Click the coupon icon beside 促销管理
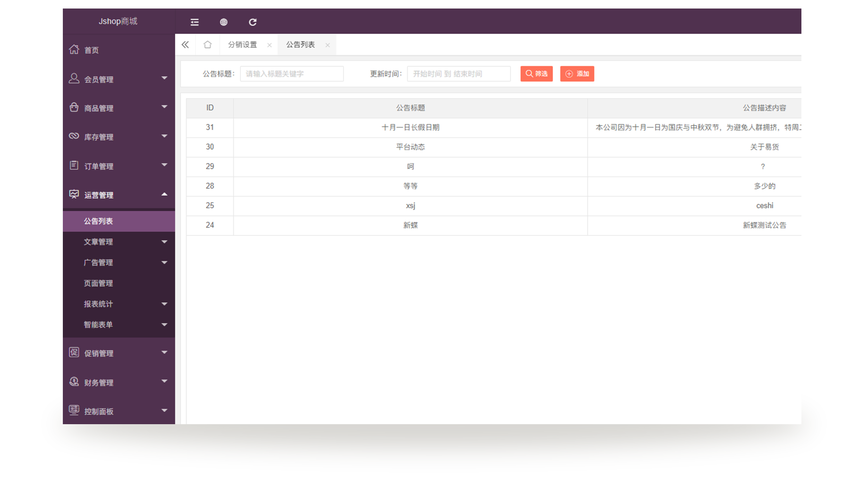The image size is (868, 486). coord(74,352)
